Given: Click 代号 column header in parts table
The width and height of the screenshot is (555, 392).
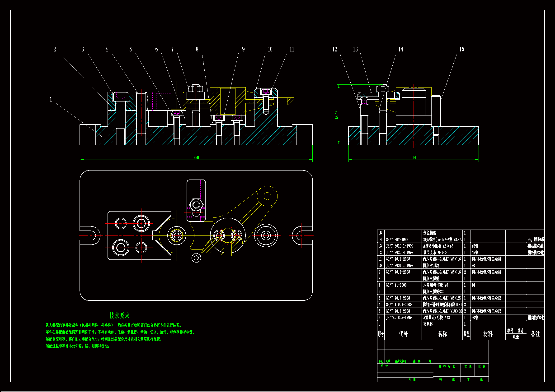Looking at the screenshot, I should pos(403,334).
